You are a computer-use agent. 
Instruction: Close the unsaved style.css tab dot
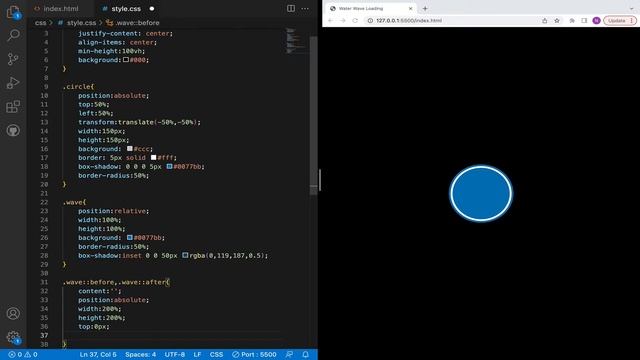[152, 9]
